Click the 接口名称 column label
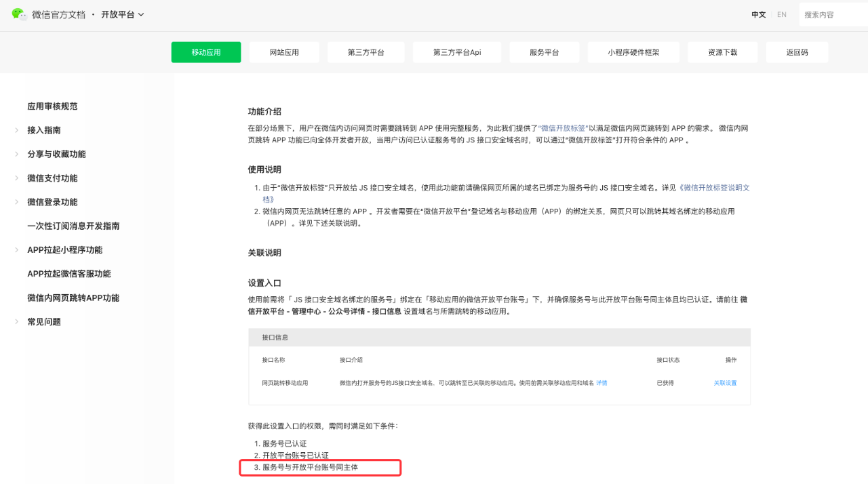Image resolution: width=868 pixels, height=484 pixels. 273,360
